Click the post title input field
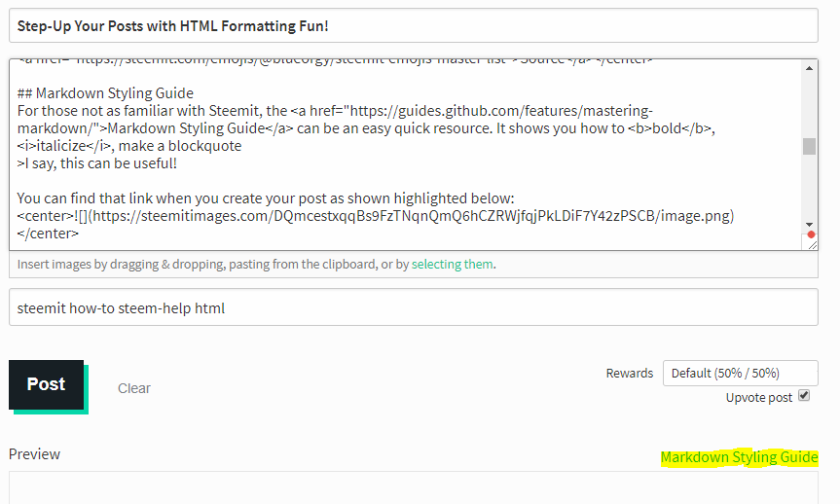 (x=413, y=25)
